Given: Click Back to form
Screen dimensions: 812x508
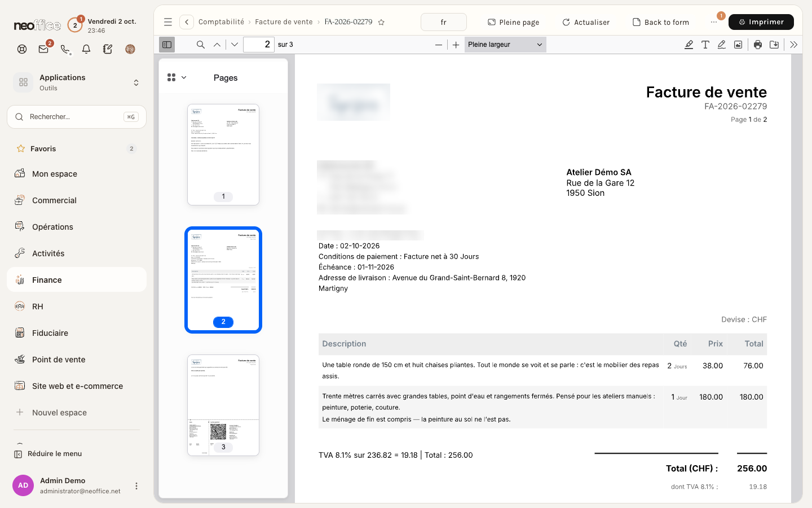Looking at the screenshot, I should point(661,22).
